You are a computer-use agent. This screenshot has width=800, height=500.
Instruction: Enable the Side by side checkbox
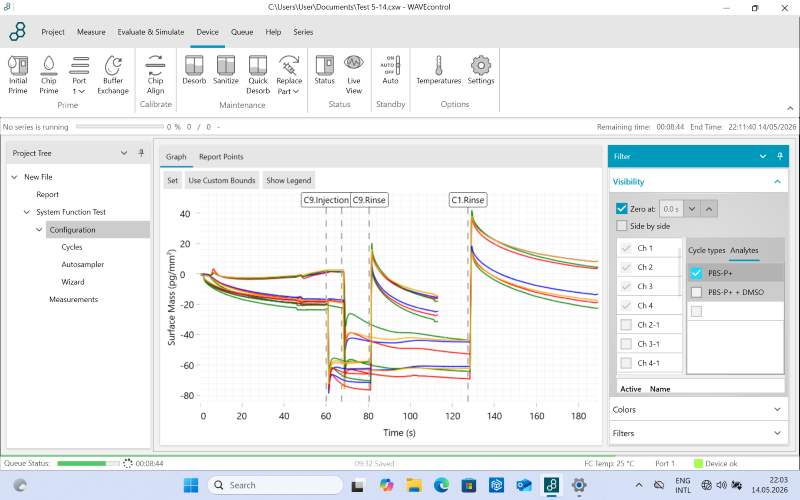coord(621,226)
